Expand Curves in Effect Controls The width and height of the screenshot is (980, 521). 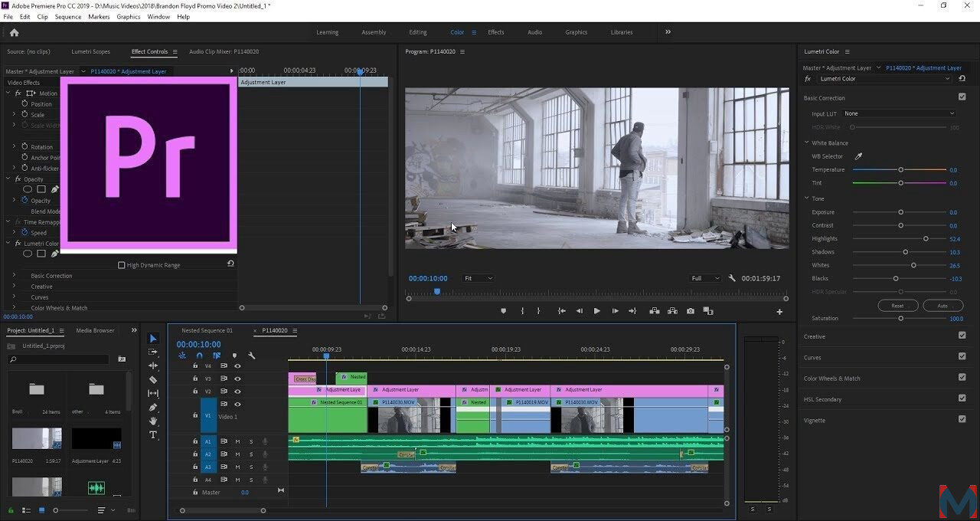click(x=14, y=297)
